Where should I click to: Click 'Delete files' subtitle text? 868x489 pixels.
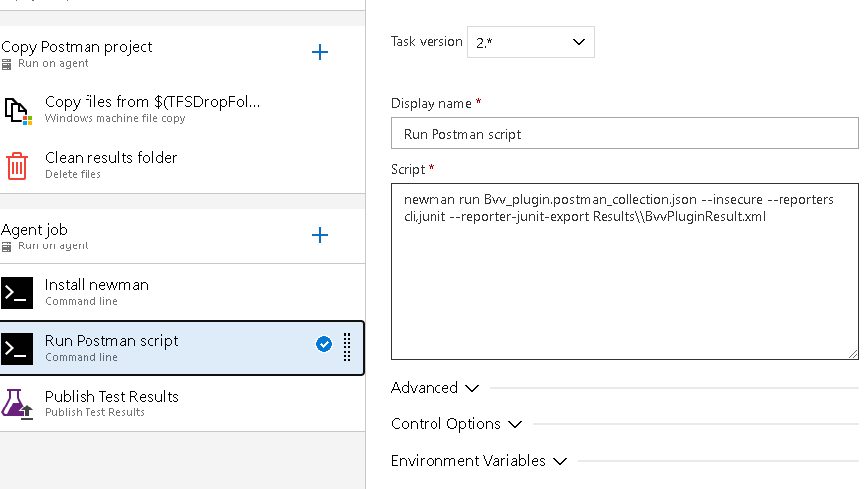(73, 174)
